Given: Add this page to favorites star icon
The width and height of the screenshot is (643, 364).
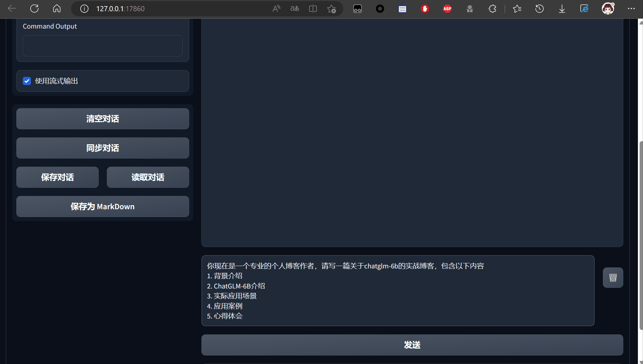Looking at the screenshot, I should (331, 9).
